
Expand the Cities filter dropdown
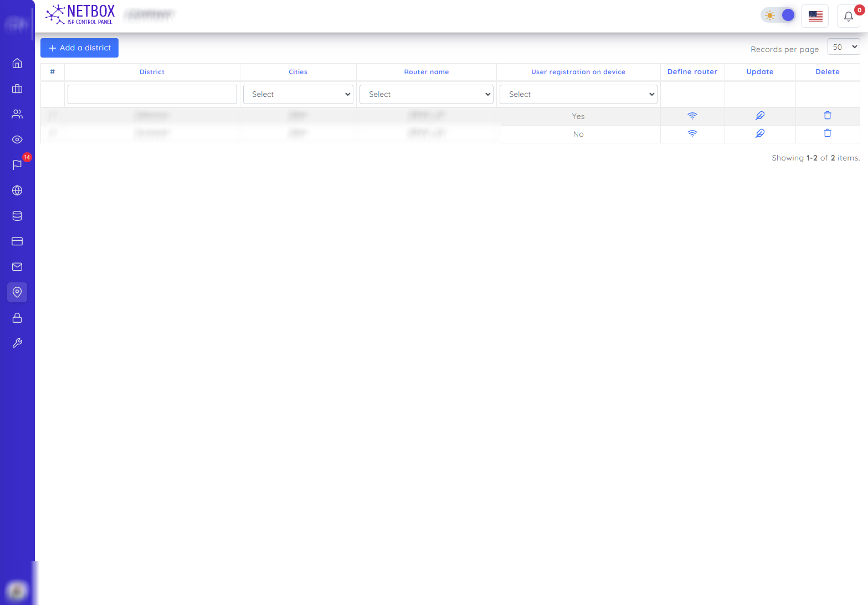[298, 94]
